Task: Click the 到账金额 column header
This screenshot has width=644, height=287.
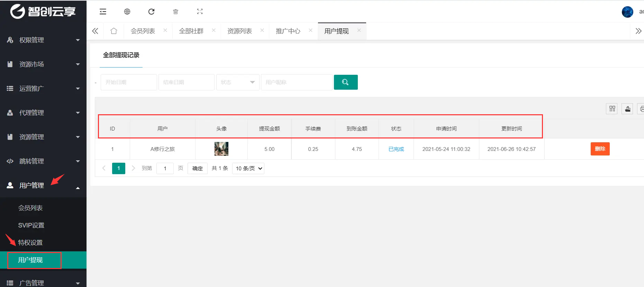Action: pos(357,129)
